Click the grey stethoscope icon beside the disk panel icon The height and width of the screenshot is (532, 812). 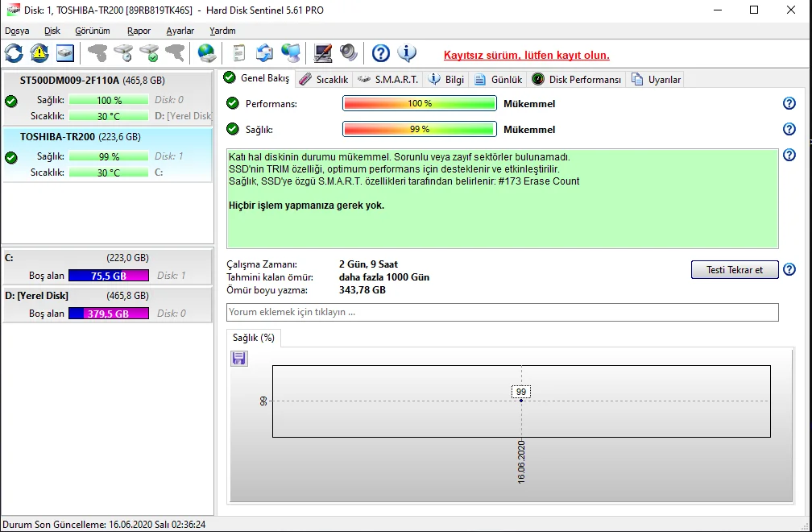[x=97, y=53]
